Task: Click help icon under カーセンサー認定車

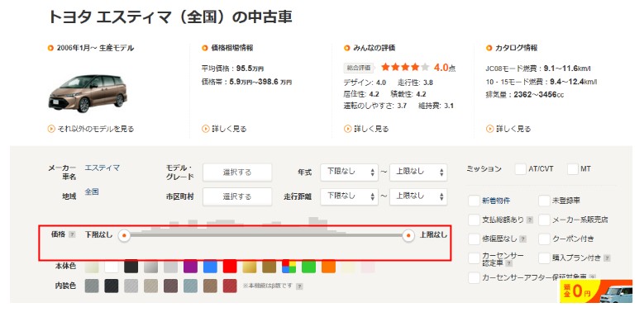Action: click(x=509, y=263)
